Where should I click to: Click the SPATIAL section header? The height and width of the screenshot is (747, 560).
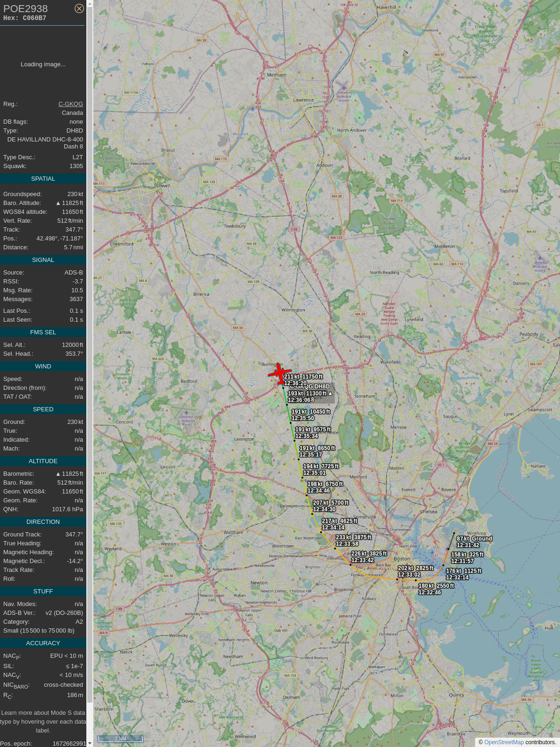[43, 179]
